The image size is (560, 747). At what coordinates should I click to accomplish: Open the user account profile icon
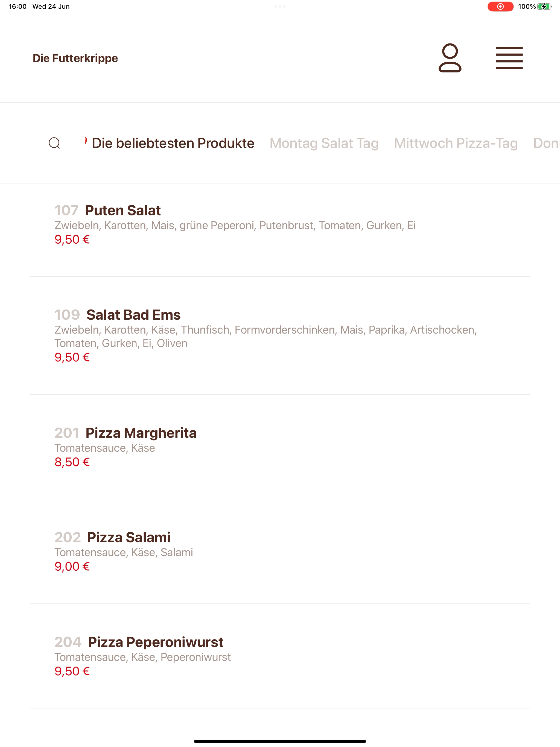[x=450, y=58]
